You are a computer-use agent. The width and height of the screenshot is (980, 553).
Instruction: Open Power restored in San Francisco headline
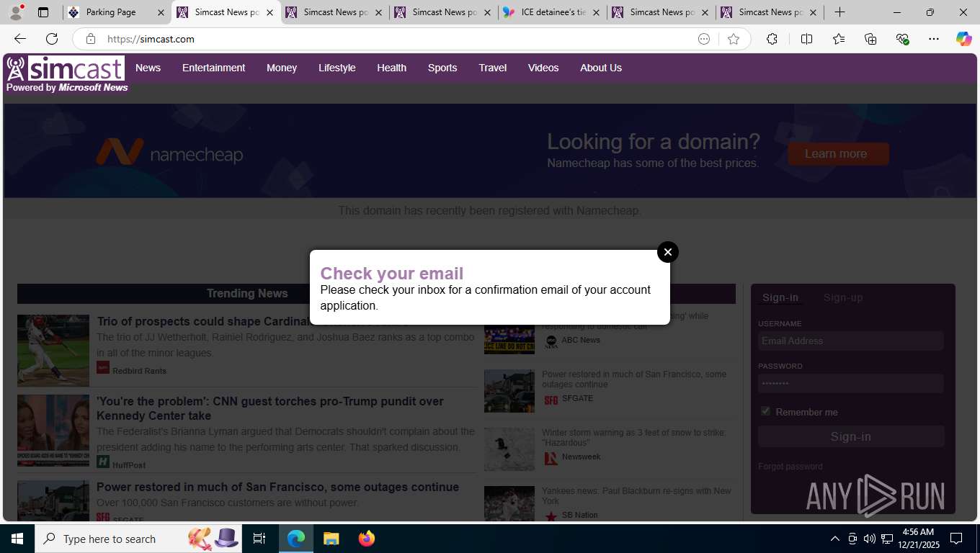[x=277, y=487]
